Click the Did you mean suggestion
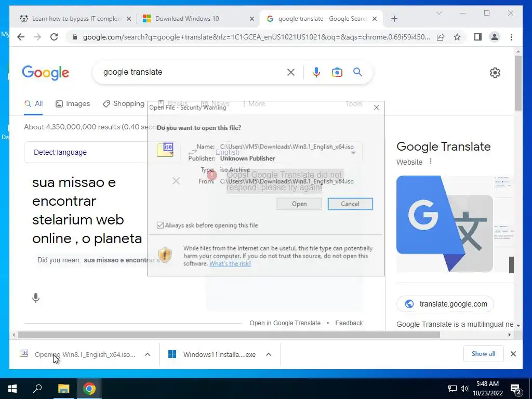 point(122,260)
